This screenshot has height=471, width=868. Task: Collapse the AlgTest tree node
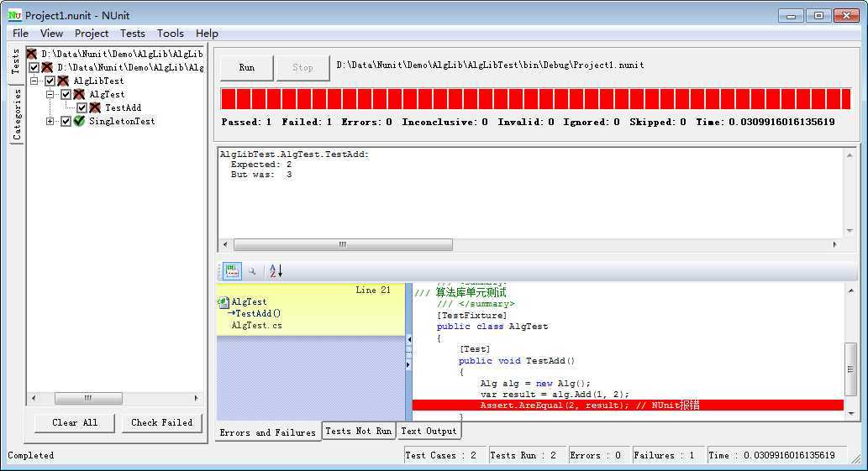point(50,95)
